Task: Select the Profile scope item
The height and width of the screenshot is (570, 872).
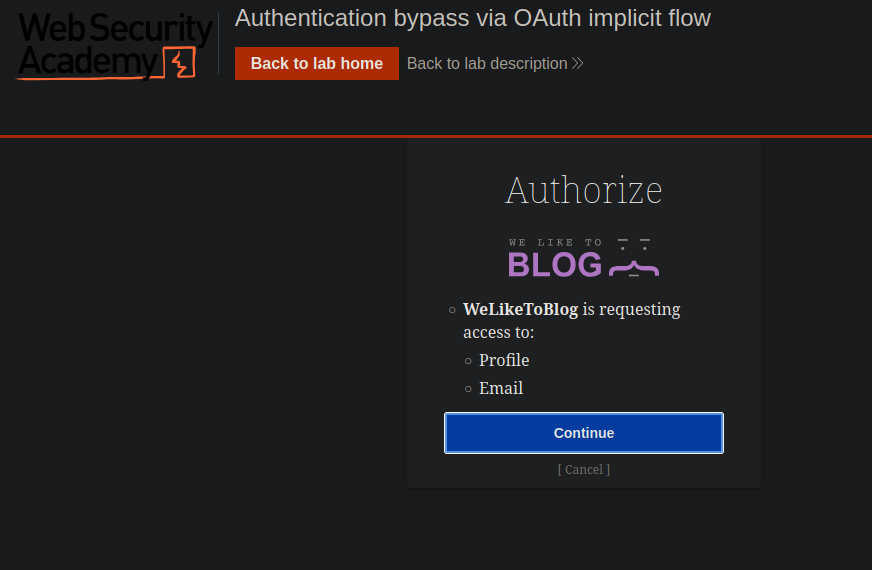Action: pos(504,360)
